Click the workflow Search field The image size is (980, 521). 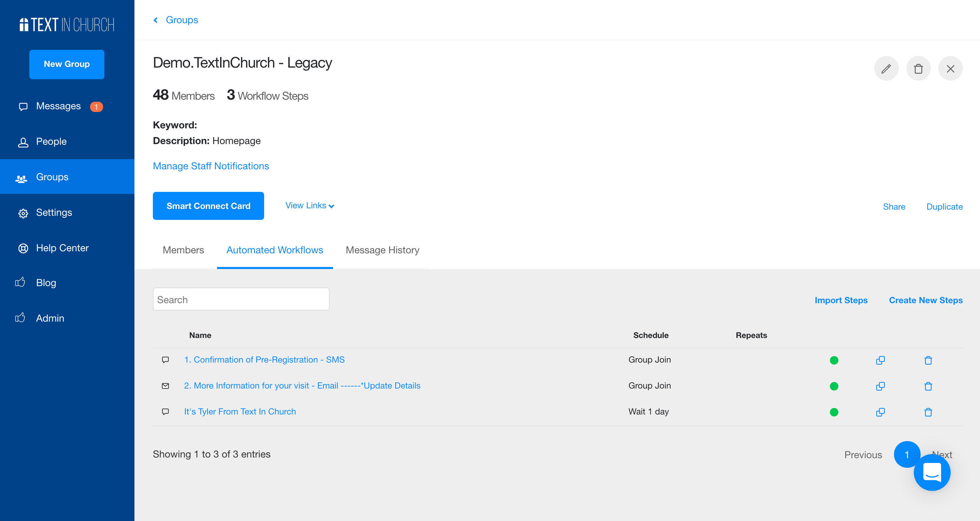coord(241,299)
